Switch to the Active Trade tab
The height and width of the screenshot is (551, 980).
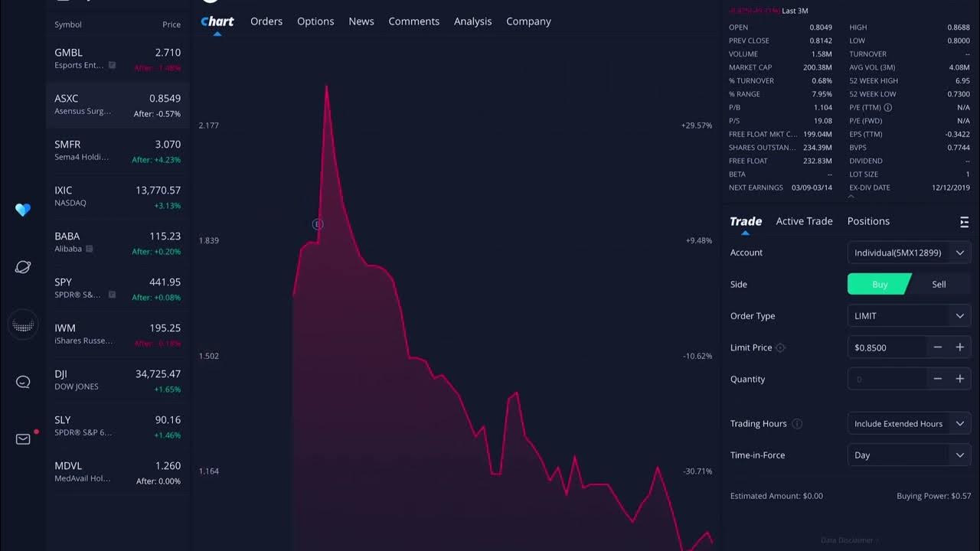pos(804,221)
